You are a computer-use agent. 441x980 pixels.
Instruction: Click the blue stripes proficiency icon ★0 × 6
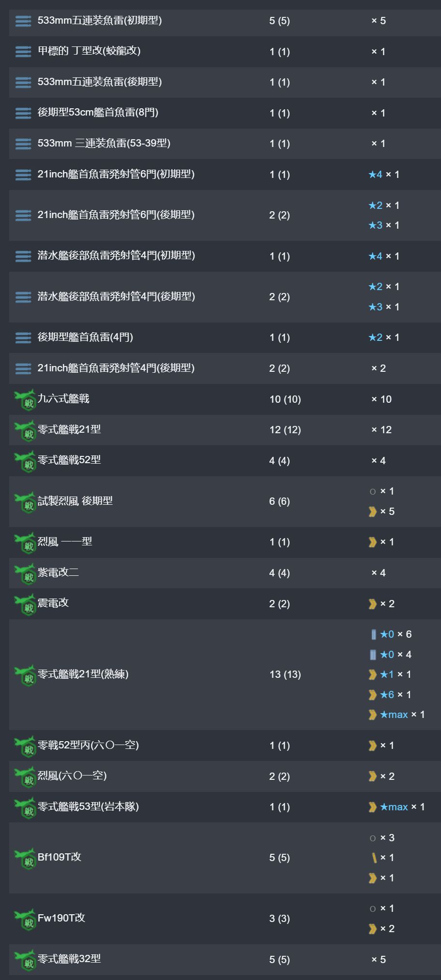point(373,634)
